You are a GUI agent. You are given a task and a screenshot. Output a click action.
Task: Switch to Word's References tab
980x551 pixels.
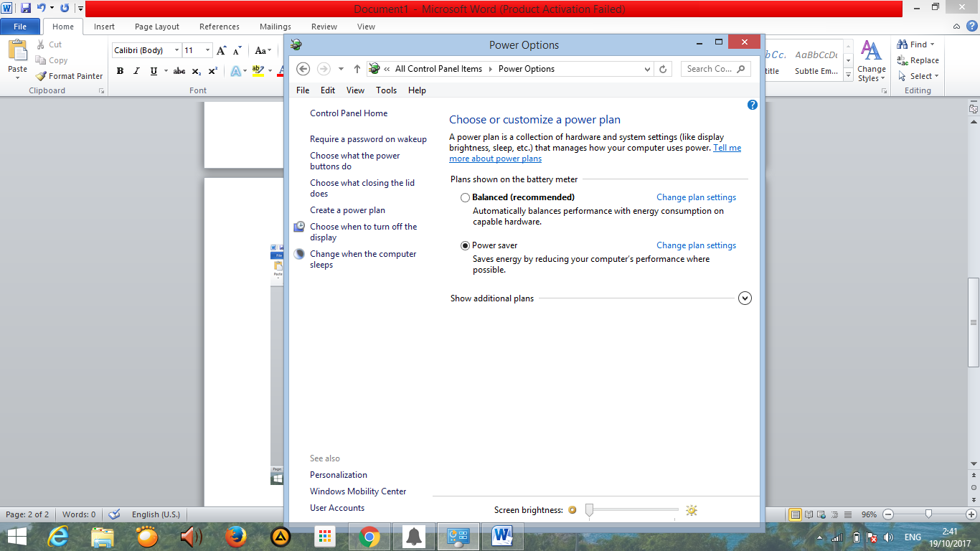click(220, 27)
